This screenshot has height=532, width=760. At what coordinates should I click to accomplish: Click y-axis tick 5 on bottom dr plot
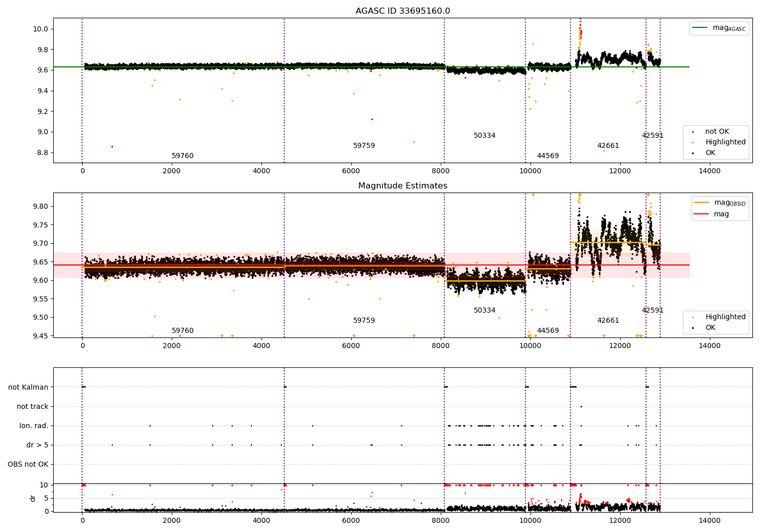pyautogui.click(x=46, y=498)
